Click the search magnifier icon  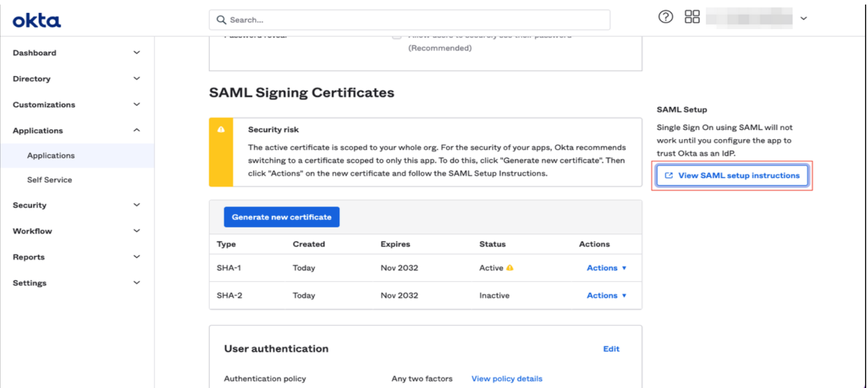point(221,20)
